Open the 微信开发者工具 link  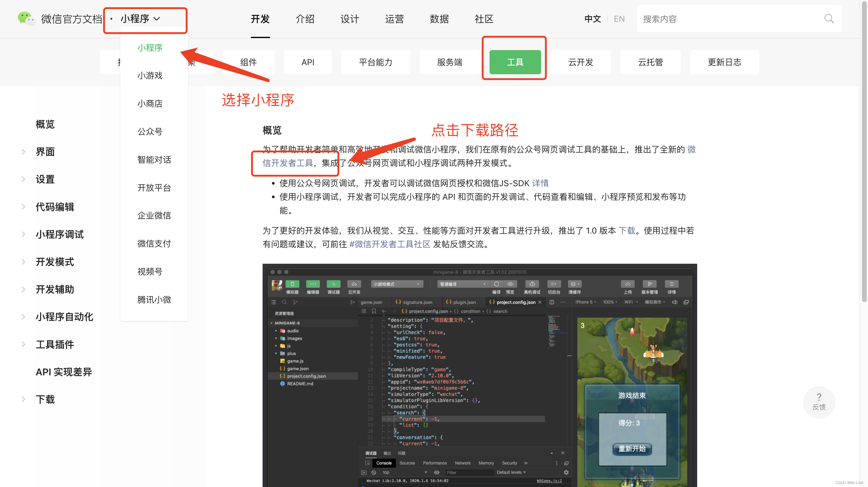[288, 163]
